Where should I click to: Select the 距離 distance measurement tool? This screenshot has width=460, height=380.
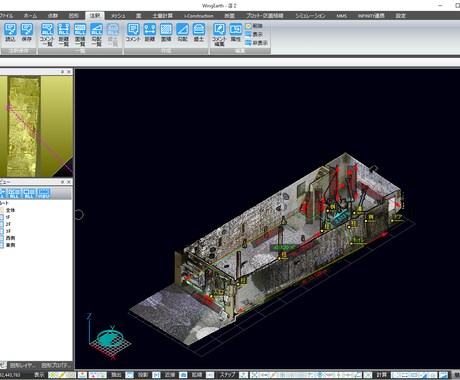(x=150, y=32)
